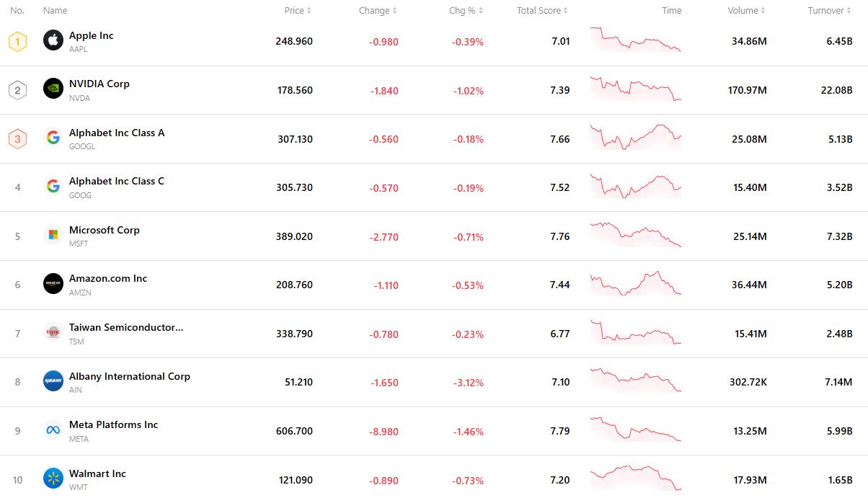Click the Apple Inc logo icon
The height and width of the screenshot is (503, 868).
coord(53,41)
